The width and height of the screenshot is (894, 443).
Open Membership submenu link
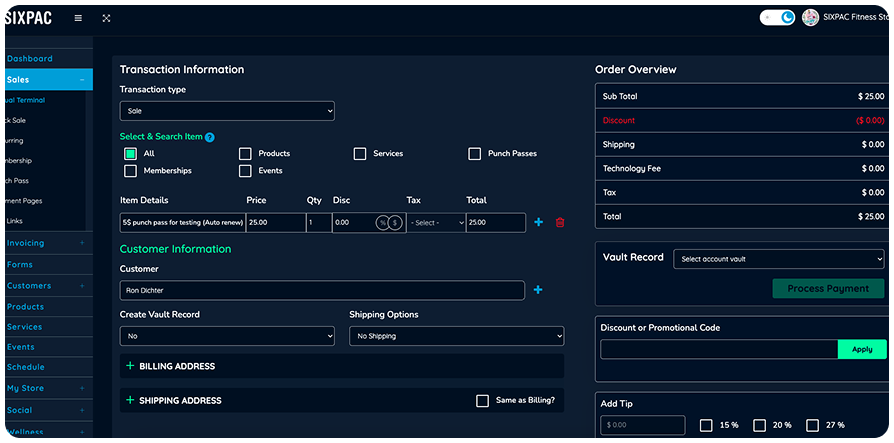(x=18, y=161)
